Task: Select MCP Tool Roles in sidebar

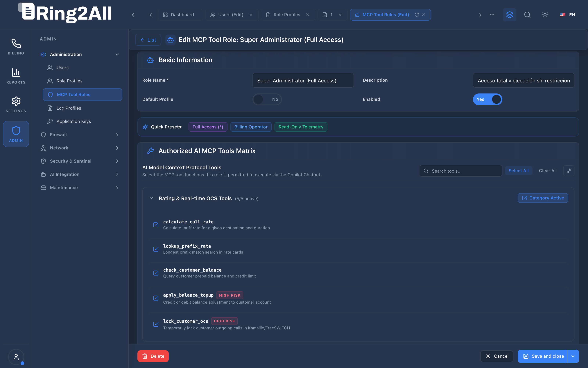Action: [x=82, y=94]
